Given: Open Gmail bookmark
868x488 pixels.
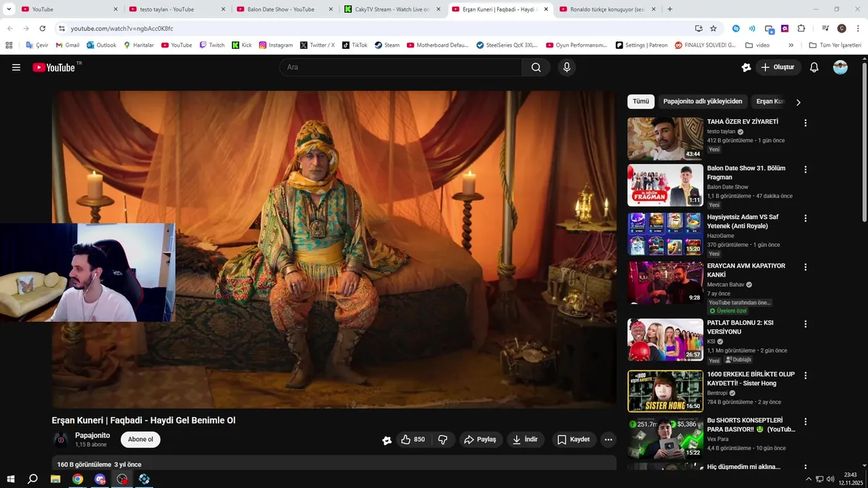Looking at the screenshot, I should click(x=67, y=45).
